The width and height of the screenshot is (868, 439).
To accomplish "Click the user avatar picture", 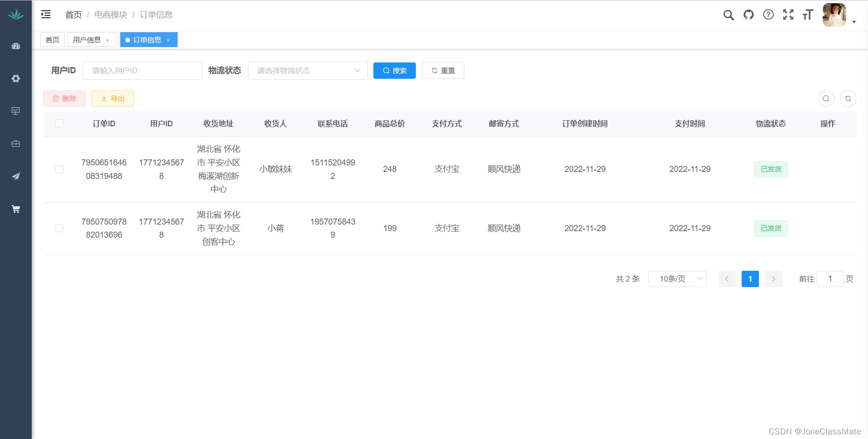I will tap(834, 15).
